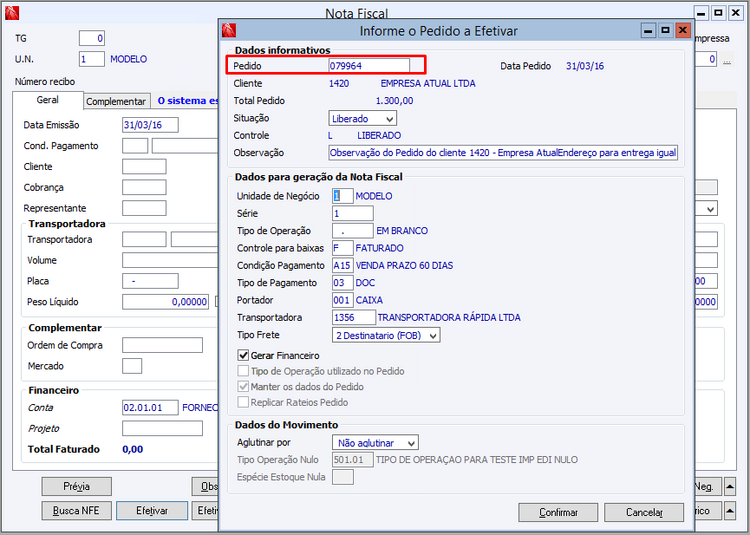The image size is (750, 535).
Task: Click the Total Pedido value 1.300,00
Action: click(x=395, y=101)
